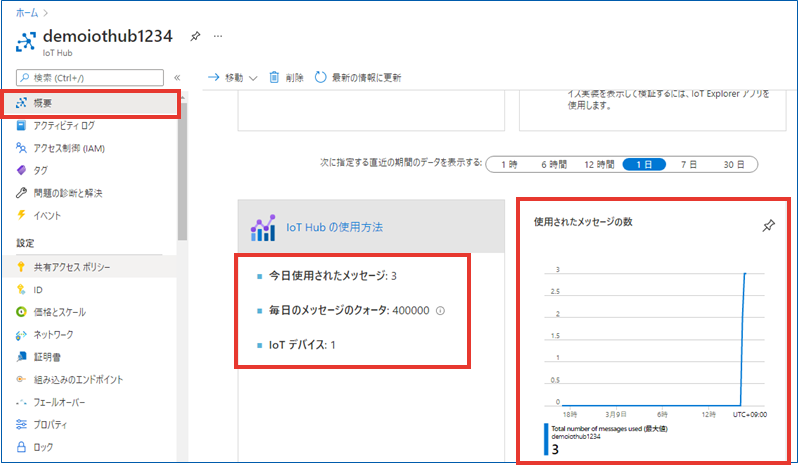Click the 組み込みのエンドポイント label
Image resolution: width=798 pixels, height=465 pixels.
[x=78, y=380]
